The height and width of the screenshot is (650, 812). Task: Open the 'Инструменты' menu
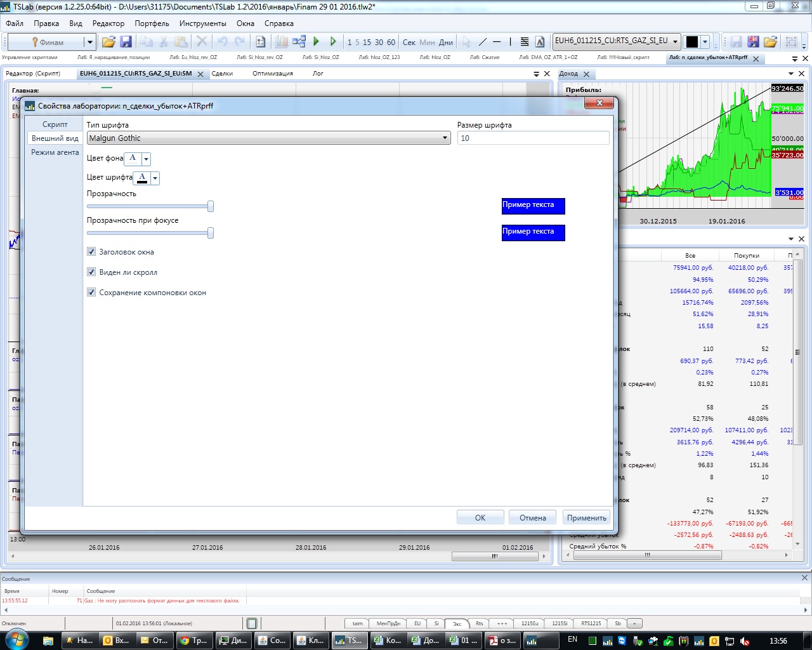pyautogui.click(x=202, y=23)
